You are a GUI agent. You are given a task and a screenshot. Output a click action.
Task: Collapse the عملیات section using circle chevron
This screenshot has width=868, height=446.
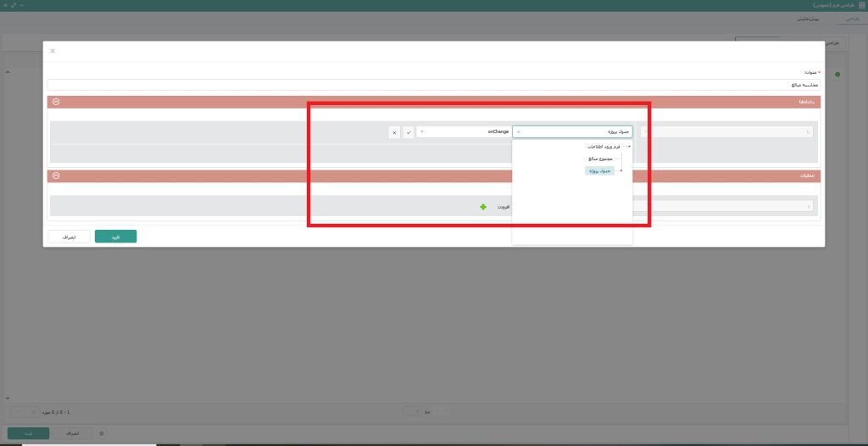tap(56, 176)
